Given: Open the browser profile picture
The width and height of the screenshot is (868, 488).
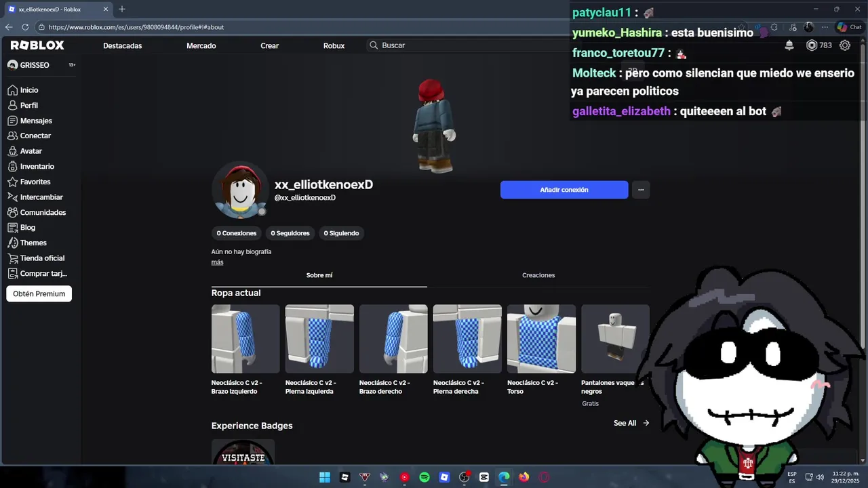Looking at the screenshot, I should [x=808, y=27].
